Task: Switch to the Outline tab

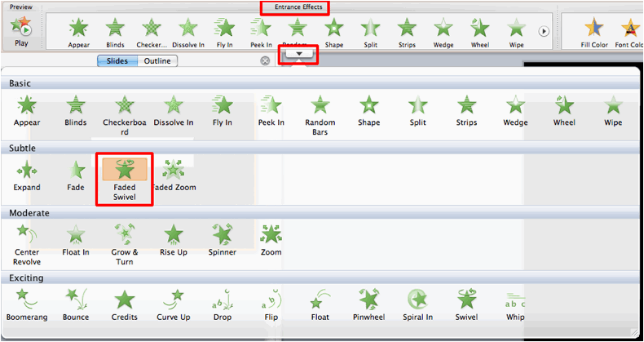Action: coord(157,60)
